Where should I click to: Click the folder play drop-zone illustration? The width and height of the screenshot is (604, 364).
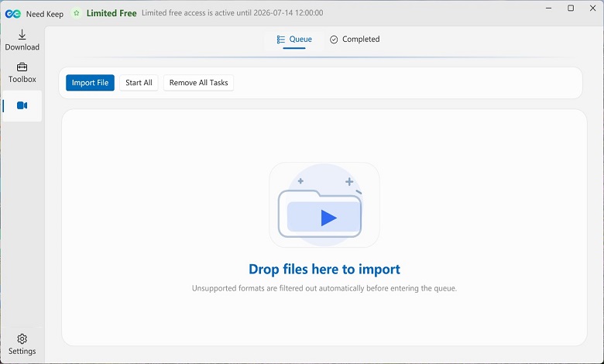click(x=324, y=205)
